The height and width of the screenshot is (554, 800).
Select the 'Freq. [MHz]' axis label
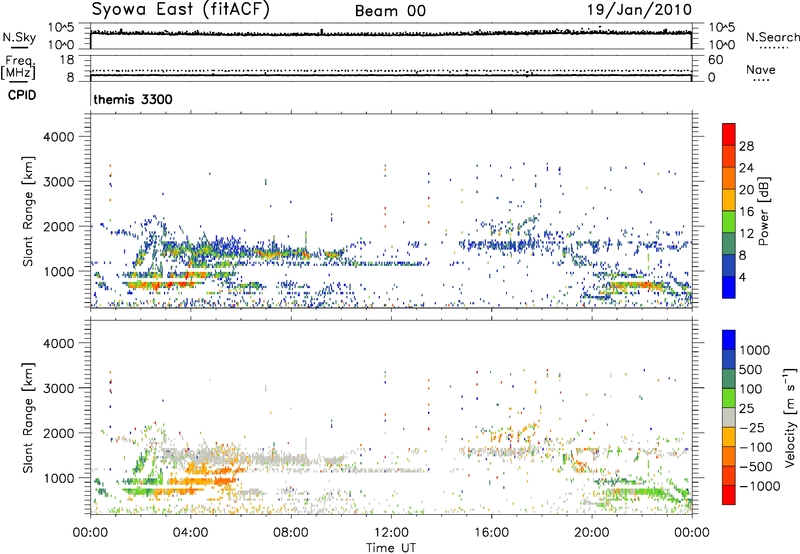(x=18, y=68)
